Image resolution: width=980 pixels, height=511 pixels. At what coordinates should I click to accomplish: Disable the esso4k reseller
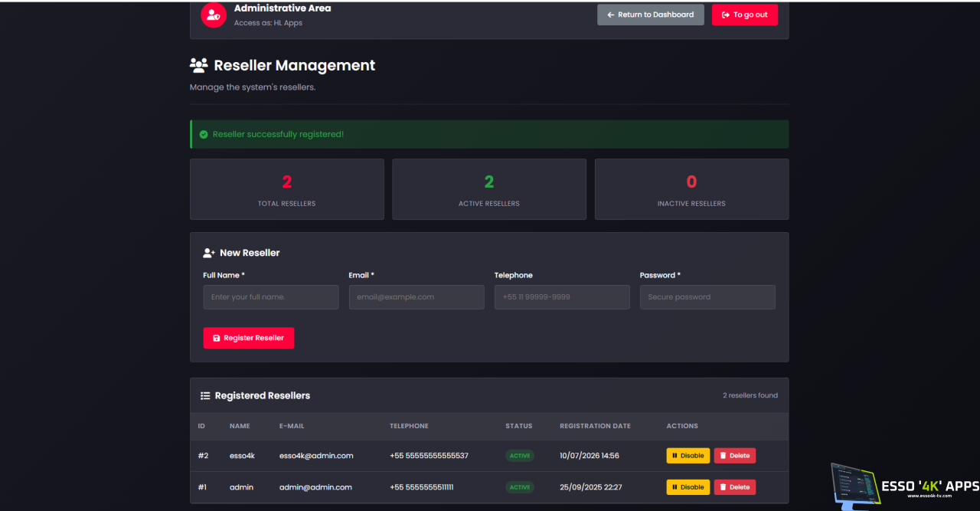point(688,456)
